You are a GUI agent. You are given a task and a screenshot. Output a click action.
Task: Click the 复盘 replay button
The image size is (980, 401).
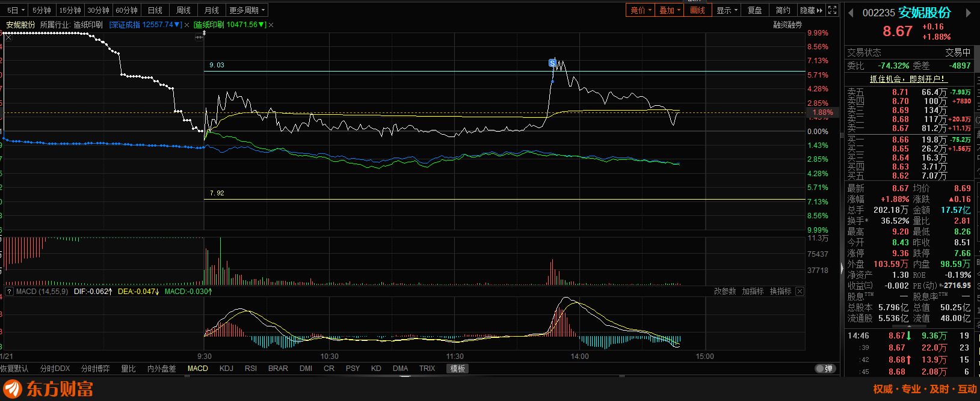(755, 10)
